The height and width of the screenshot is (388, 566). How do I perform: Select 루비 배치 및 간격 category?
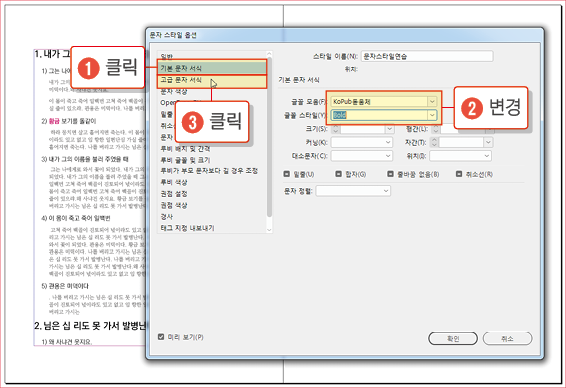pyautogui.click(x=185, y=149)
